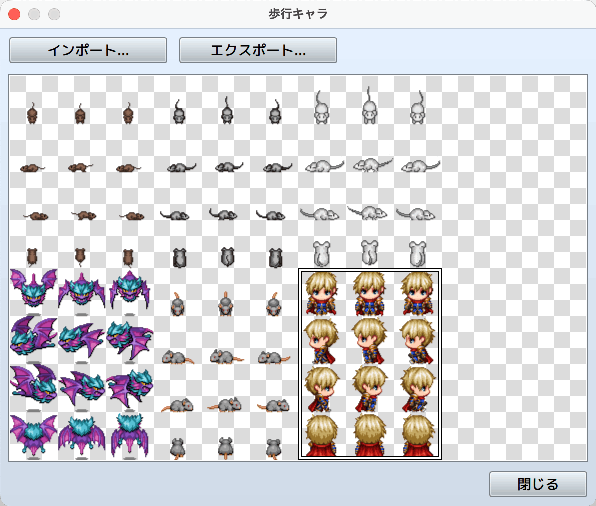
Task: Choose the blond knight back view sprite
Action: [x=370, y=436]
